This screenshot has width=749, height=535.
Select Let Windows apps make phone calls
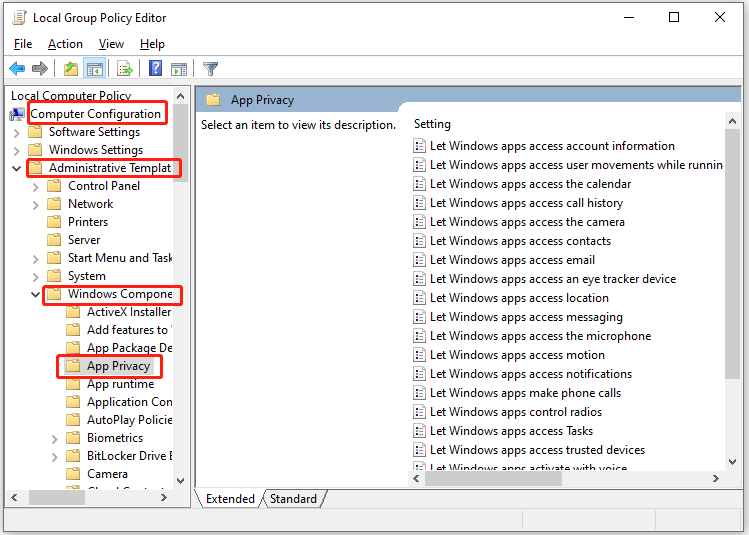click(x=525, y=393)
